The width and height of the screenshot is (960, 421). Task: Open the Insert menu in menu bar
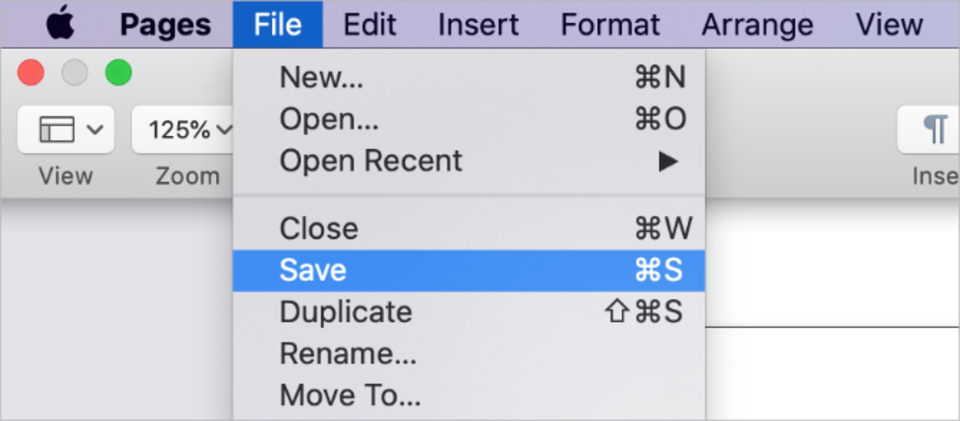coord(479,25)
